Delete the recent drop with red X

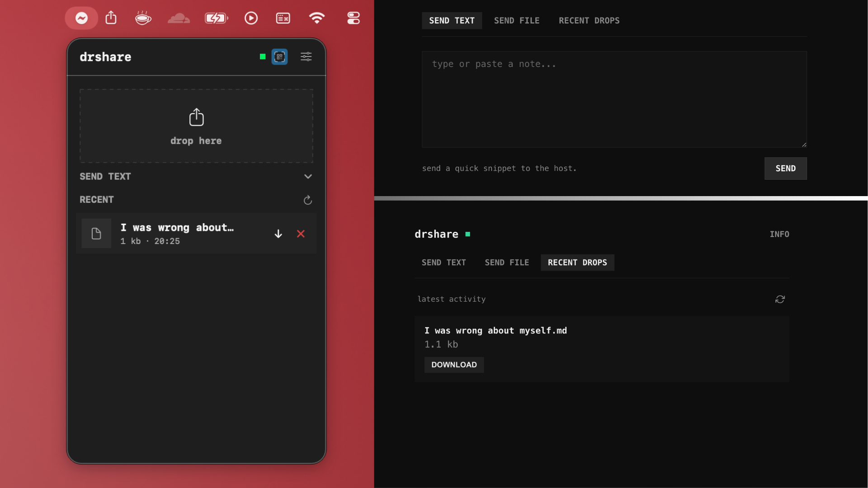(301, 234)
